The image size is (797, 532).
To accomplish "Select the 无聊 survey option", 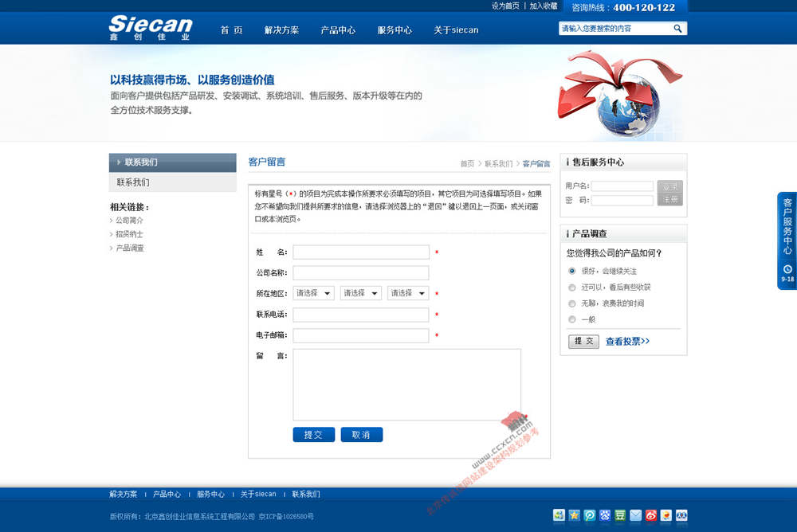I will coord(571,303).
